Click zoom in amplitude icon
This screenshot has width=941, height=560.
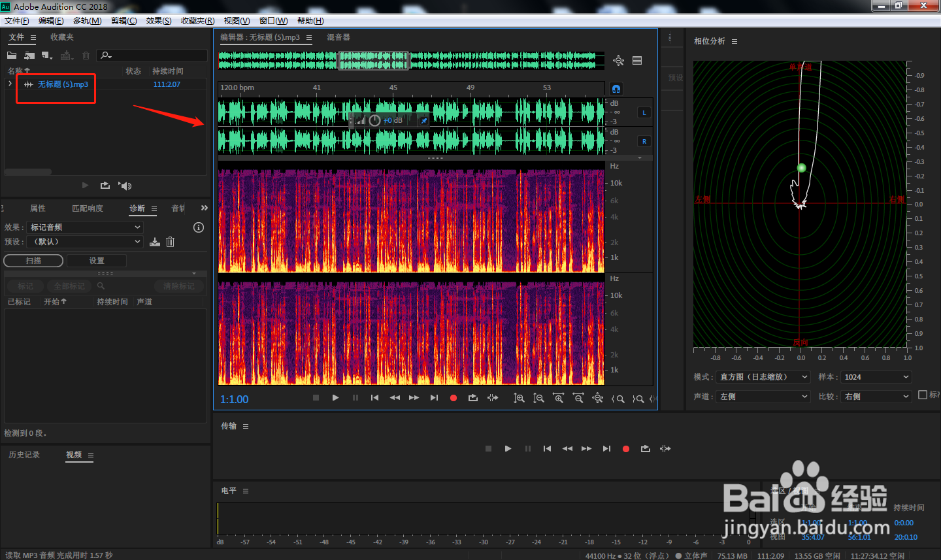[519, 398]
